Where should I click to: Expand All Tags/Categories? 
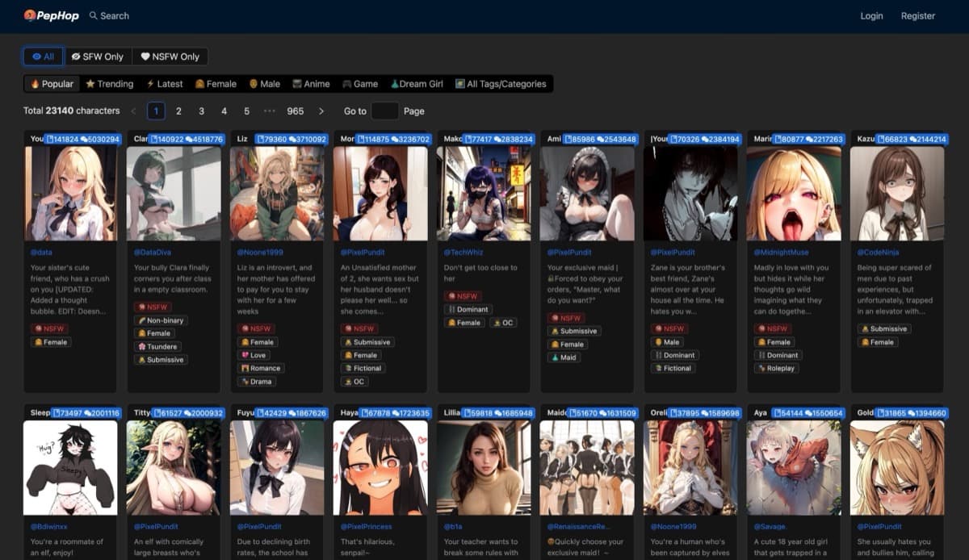501,84
